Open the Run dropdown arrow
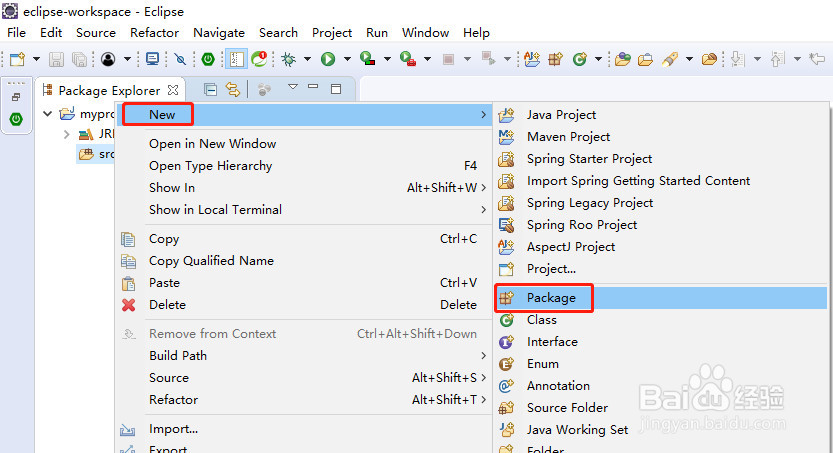 coord(347,59)
